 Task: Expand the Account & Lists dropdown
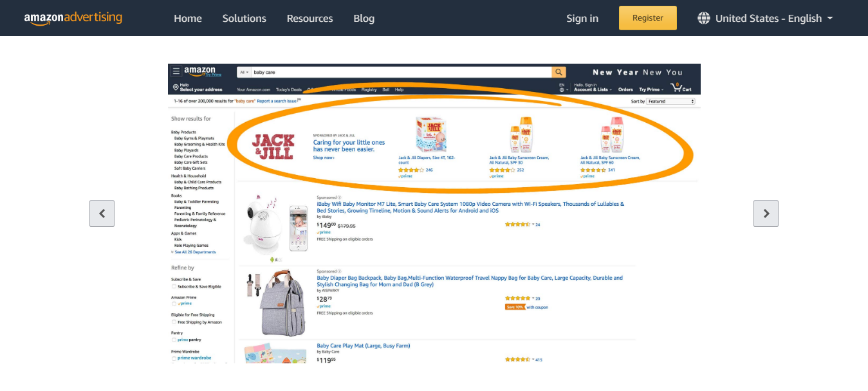(x=592, y=89)
